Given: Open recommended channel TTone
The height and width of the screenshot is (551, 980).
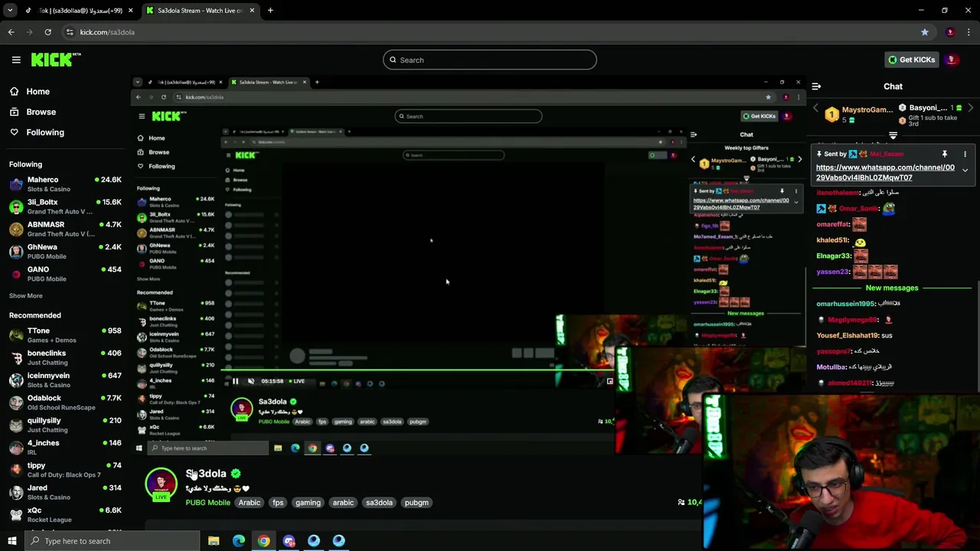Looking at the screenshot, I should tap(65, 335).
